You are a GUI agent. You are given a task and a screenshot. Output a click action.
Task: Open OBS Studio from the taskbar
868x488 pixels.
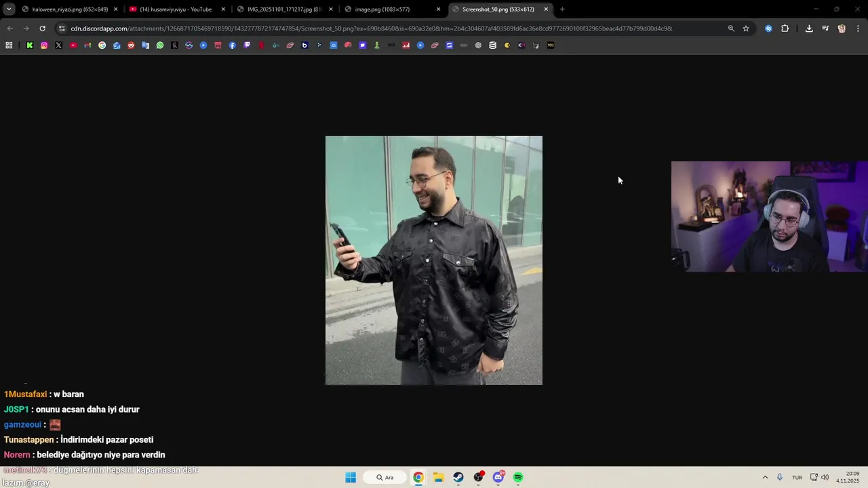tap(479, 477)
